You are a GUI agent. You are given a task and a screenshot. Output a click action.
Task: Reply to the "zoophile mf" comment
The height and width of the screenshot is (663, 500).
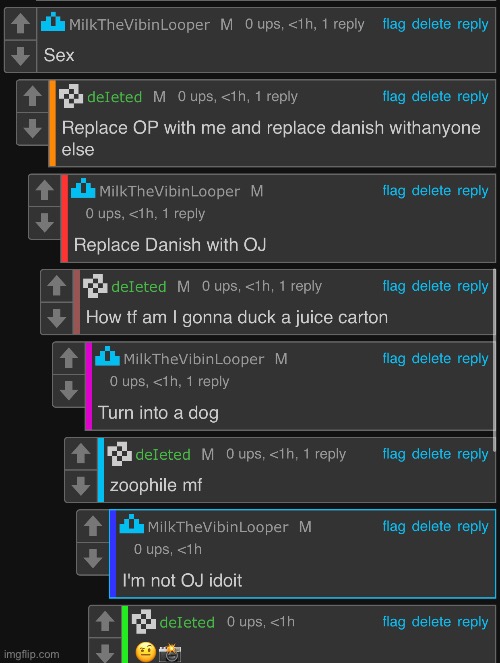pyautogui.click(x=473, y=454)
